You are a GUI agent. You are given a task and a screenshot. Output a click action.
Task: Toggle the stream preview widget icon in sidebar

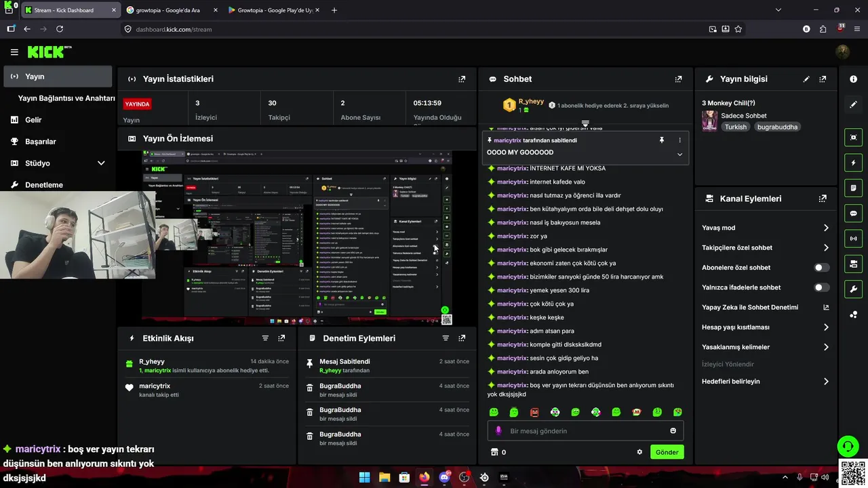[x=853, y=138]
